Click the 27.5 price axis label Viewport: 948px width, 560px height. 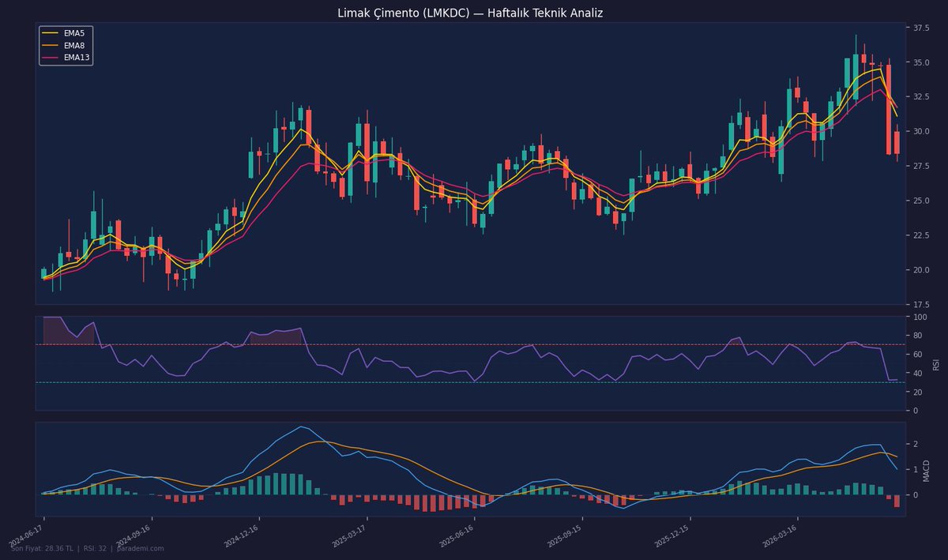coord(920,167)
